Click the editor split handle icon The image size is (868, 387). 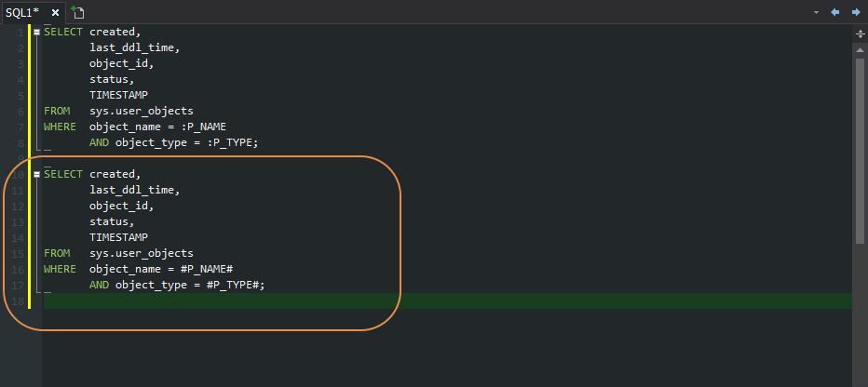tap(861, 34)
